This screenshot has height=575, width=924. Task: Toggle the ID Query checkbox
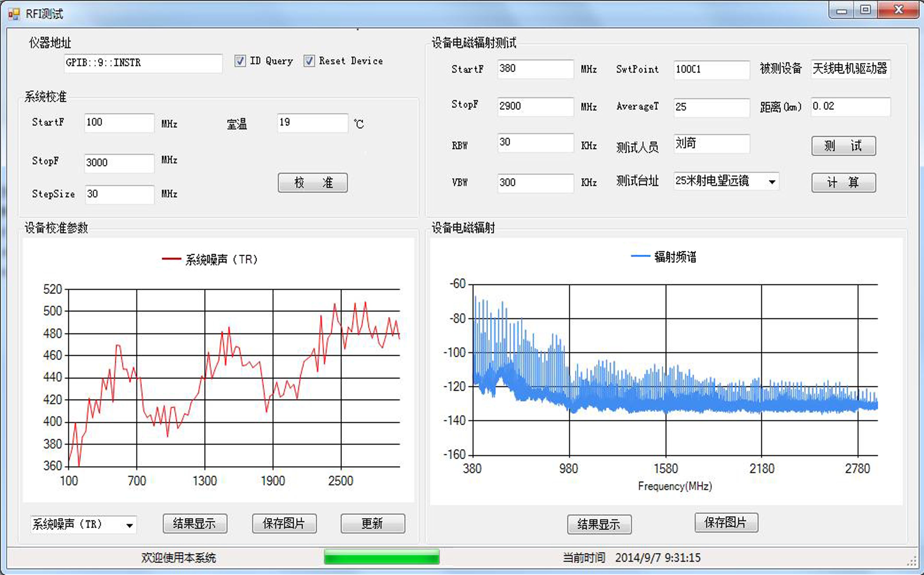240,61
